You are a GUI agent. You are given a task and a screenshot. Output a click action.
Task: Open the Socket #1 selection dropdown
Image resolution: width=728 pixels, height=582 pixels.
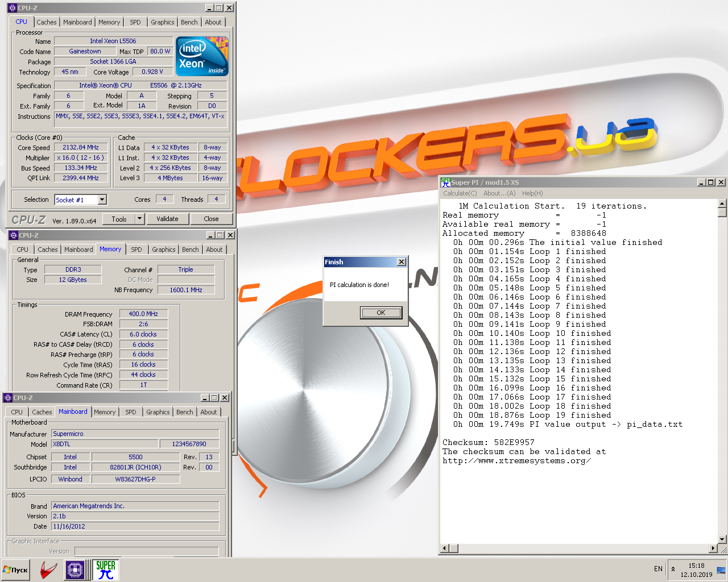tap(81, 199)
